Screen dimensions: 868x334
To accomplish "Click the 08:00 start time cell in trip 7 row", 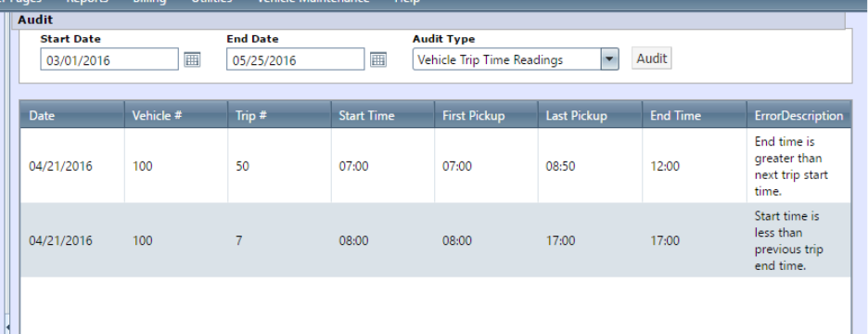I will click(x=383, y=240).
